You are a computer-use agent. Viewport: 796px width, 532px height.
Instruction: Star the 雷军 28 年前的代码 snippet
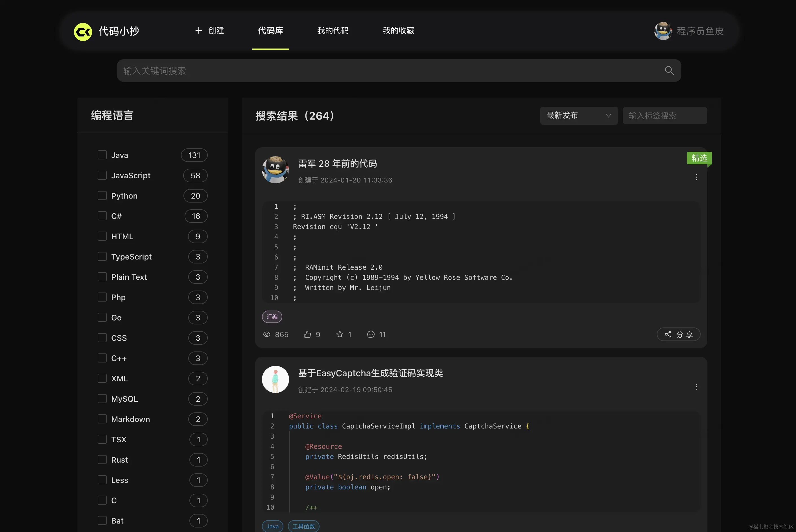340,334
